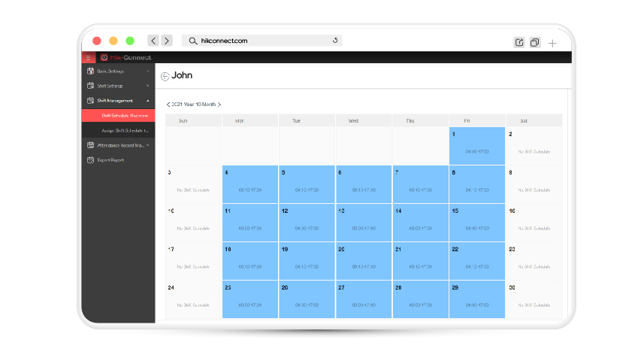Click the back arrow beside John

[165, 76]
